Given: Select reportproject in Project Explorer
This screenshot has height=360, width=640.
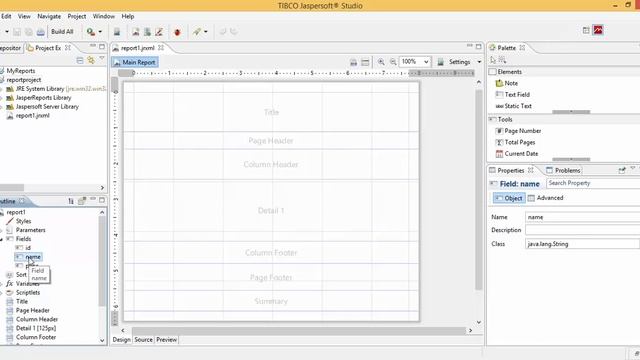Looking at the screenshot, I should [24, 80].
